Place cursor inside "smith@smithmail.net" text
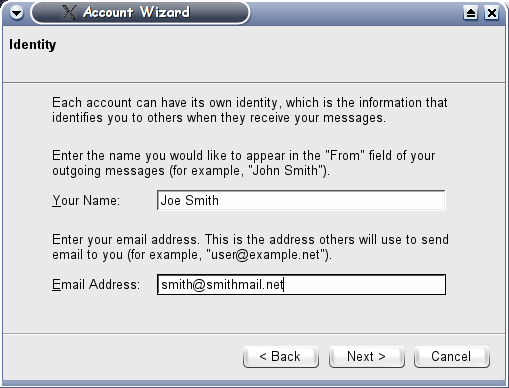 pyautogui.click(x=222, y=285)
